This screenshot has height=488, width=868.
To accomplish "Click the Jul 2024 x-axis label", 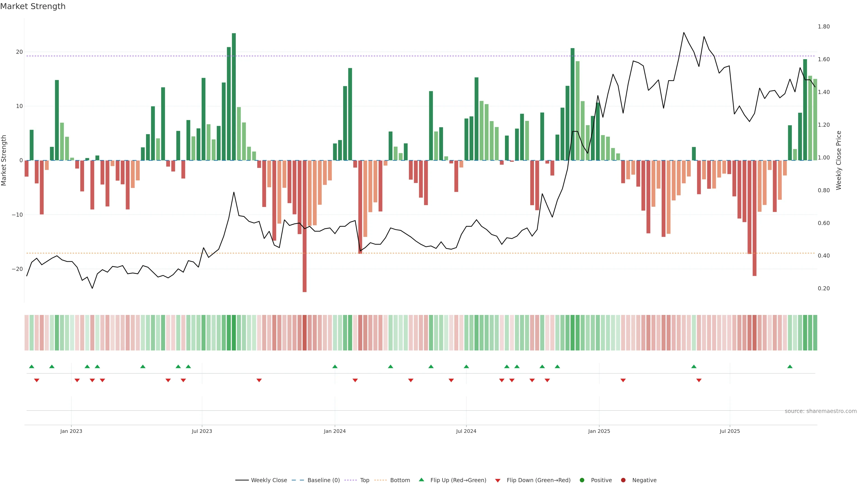I will click(466, 431).
